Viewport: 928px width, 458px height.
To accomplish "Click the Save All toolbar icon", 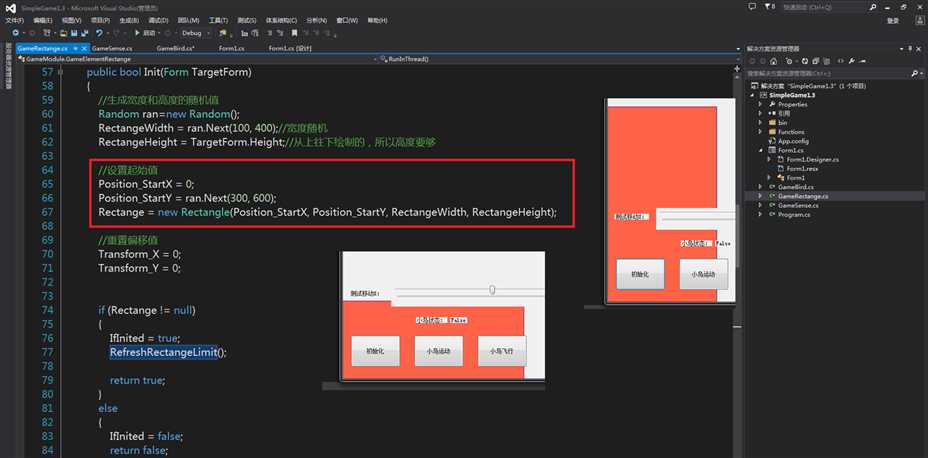I will tap(85, 33).
